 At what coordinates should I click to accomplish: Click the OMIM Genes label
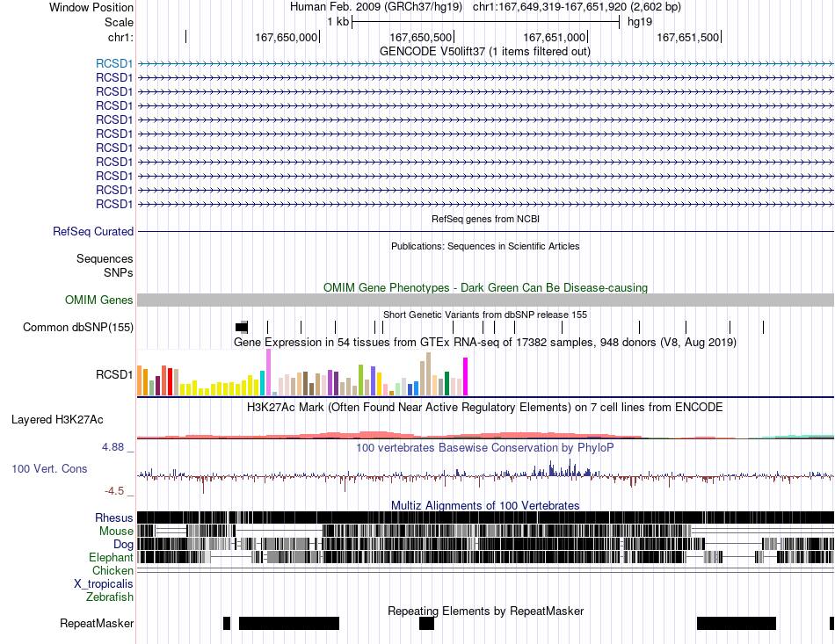pos(98,300)
